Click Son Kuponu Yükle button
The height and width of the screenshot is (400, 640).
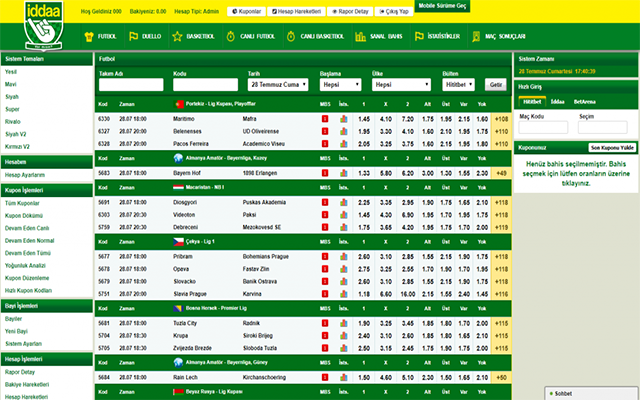606,147
